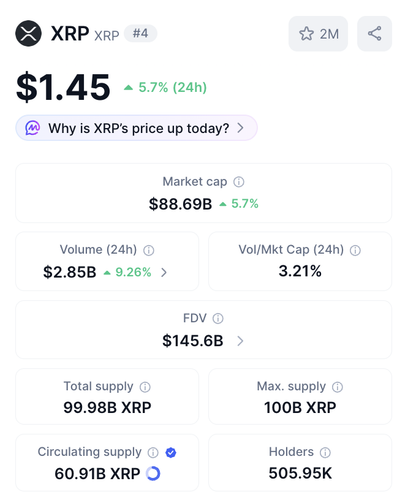Click the #4 rank badge

coord(140,33)
